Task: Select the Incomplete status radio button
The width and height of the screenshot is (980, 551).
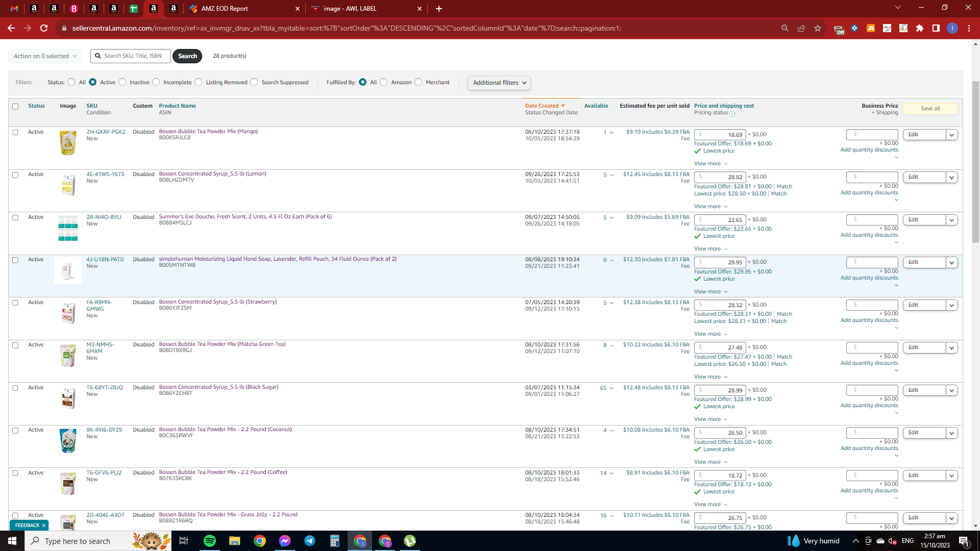Action: click(156, 82)
